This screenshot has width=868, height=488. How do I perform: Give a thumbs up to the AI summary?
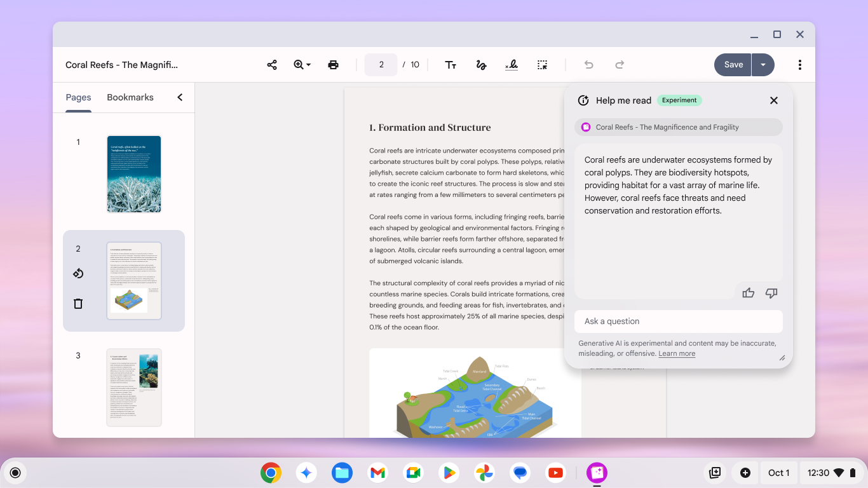748,292
